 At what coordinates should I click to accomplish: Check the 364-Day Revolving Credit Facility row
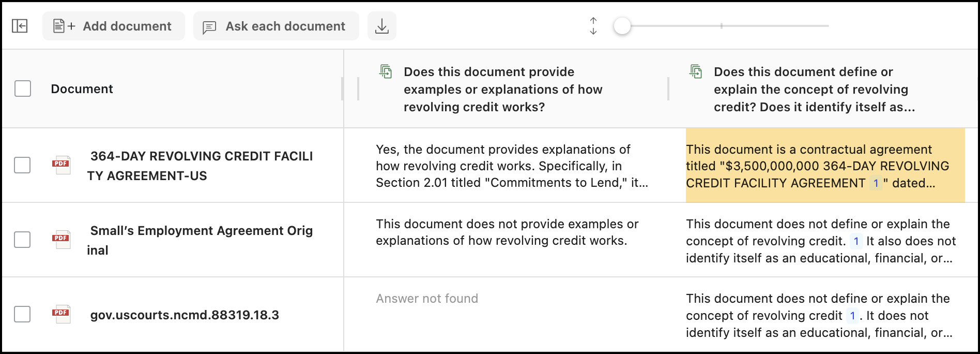(x=22, y=165)
